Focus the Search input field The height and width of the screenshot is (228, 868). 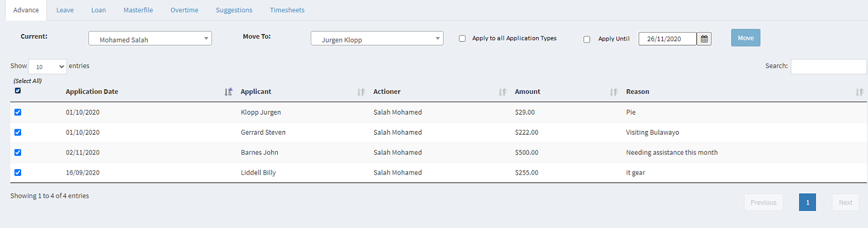click(x=829, y=66)
